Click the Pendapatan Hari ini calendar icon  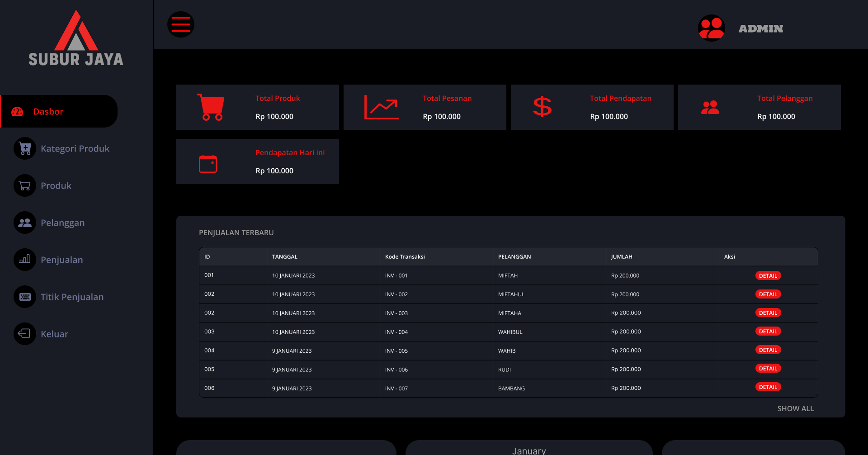pos(208,163)
